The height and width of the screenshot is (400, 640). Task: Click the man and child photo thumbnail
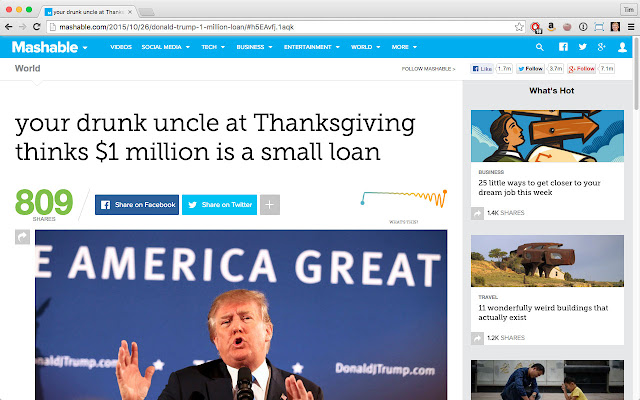(x=547, y=380)
